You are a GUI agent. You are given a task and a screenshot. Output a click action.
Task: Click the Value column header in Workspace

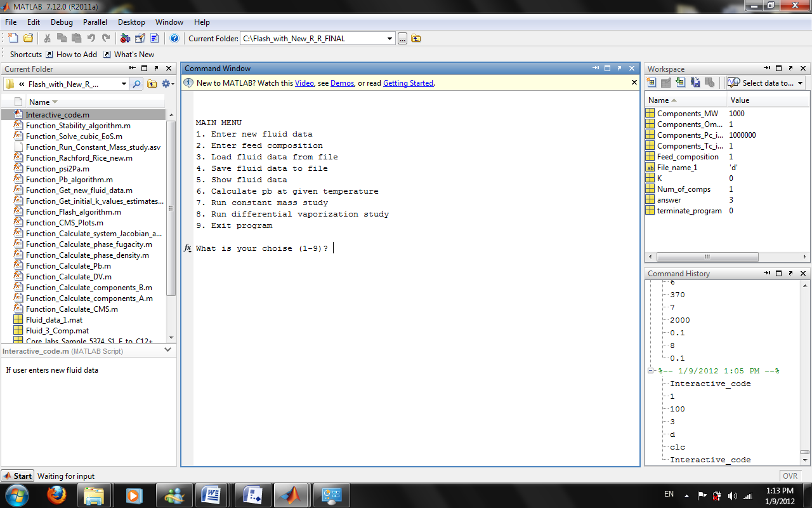(768, 100)
